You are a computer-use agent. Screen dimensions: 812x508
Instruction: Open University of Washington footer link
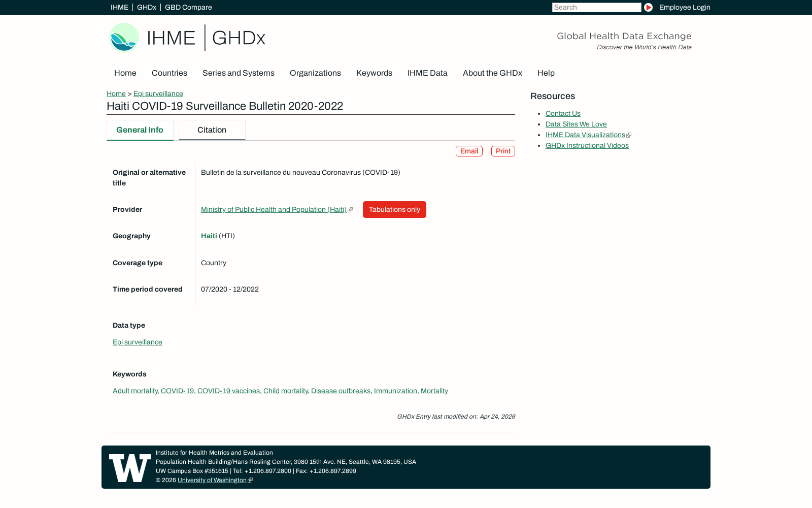pyautogui.click(x=212, y=480)
